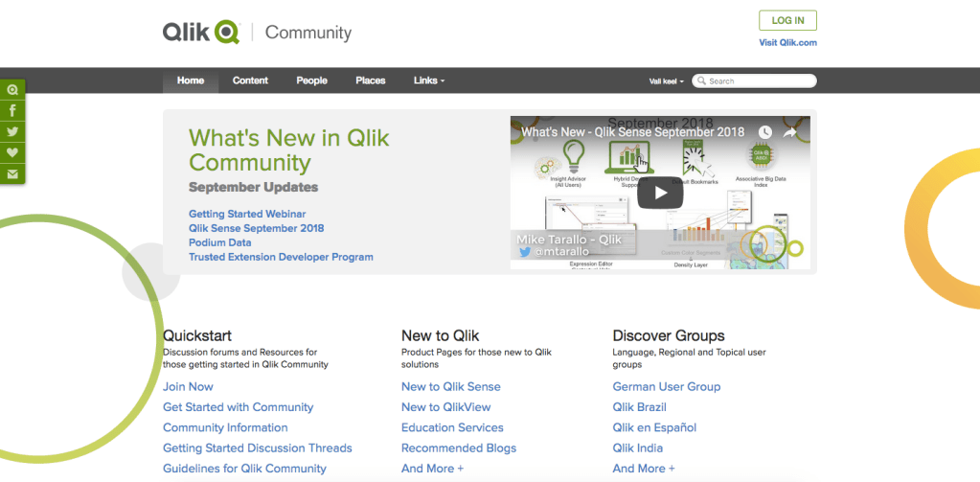The width and height of the screenshot is (980, 482).
Task: Click the Qlik icon in the green sidebar
Action: pyautogui.click(x=12, y=90)
